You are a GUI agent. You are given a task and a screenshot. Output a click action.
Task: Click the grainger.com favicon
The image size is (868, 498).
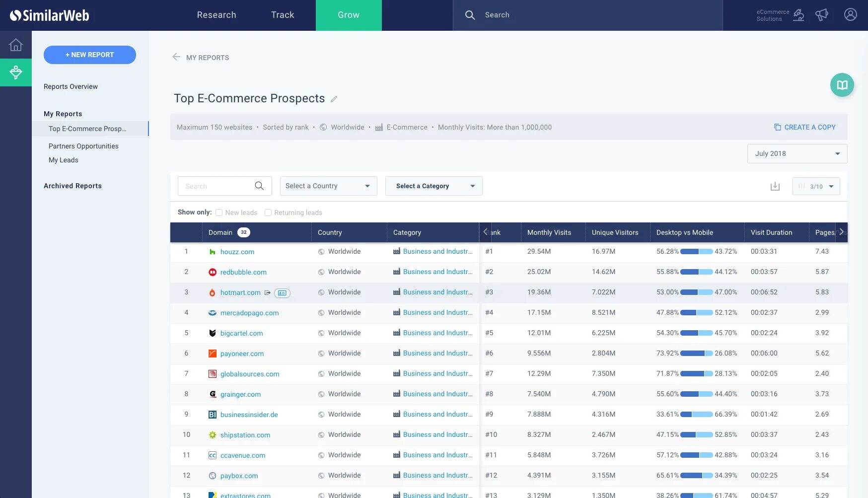pos(213,394)
